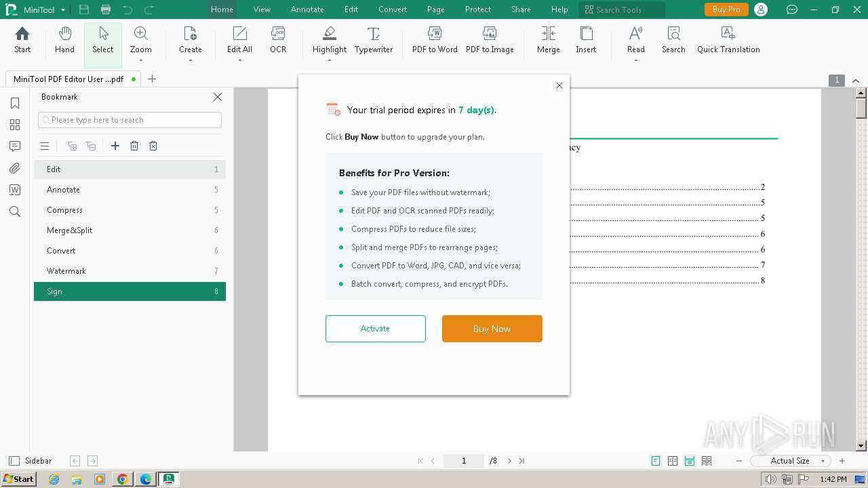
Task: Open the bookmark list options menu icon
Action: pyautogui.click(x=45, y=146)
